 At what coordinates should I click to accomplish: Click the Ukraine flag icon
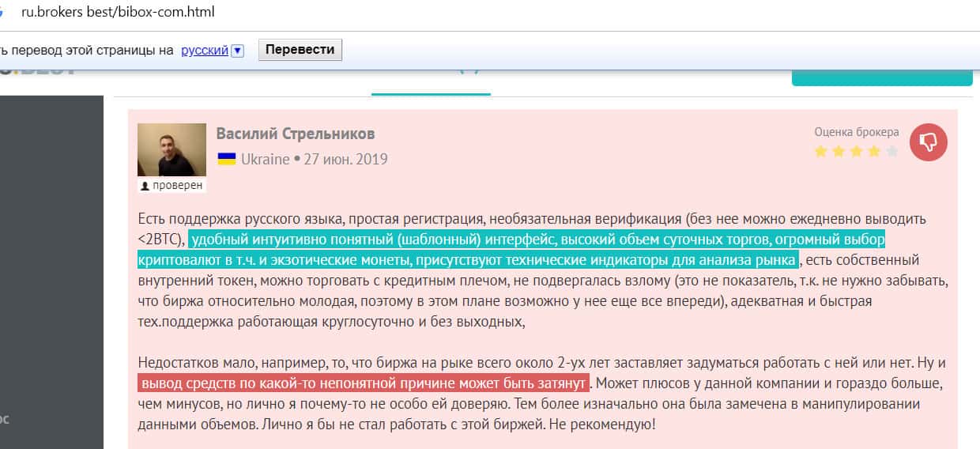[227, 159]
